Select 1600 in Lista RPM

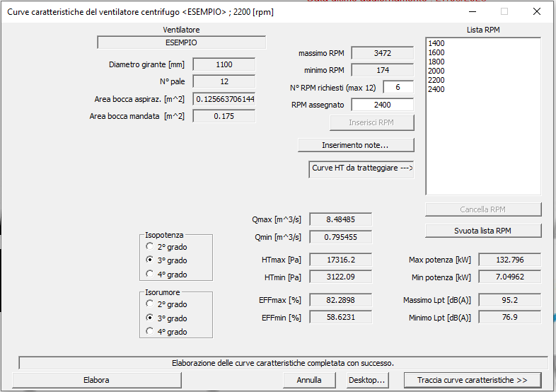pos(436,52)
